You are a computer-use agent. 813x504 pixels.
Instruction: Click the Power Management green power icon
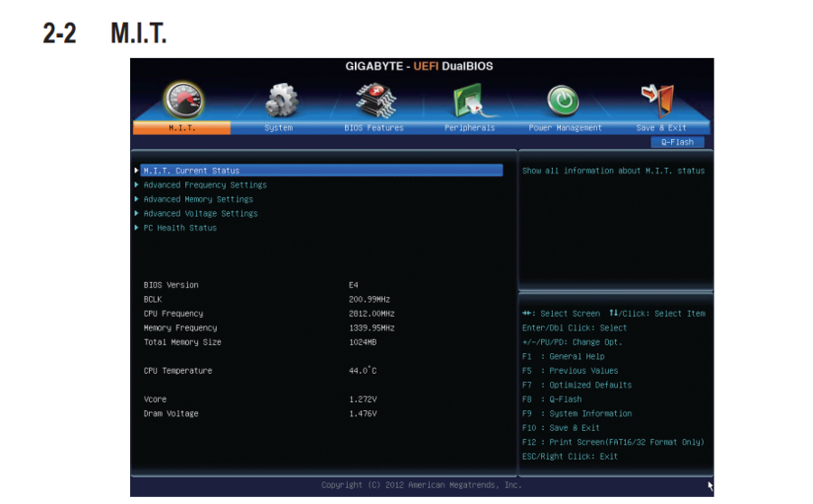click(564, 100)
